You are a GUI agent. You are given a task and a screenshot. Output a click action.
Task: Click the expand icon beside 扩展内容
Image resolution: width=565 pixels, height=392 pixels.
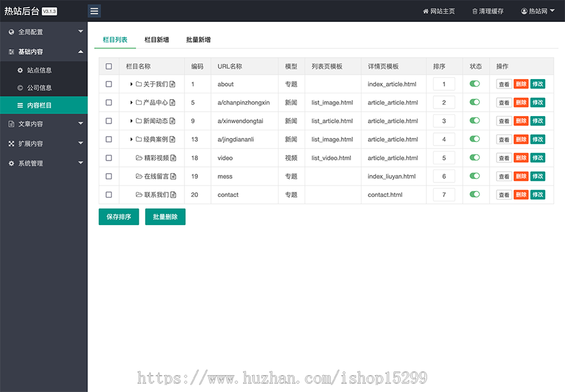pyautogui.click(x=11, y=144)
